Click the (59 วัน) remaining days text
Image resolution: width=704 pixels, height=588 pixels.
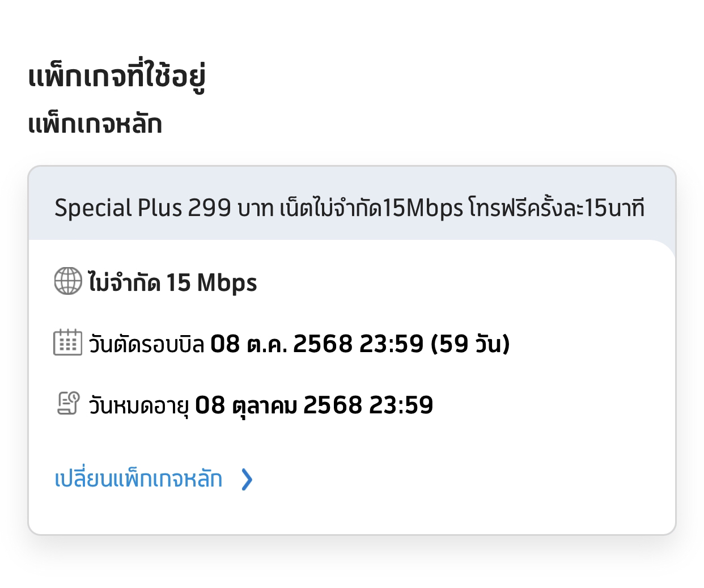tap(470, 344)
